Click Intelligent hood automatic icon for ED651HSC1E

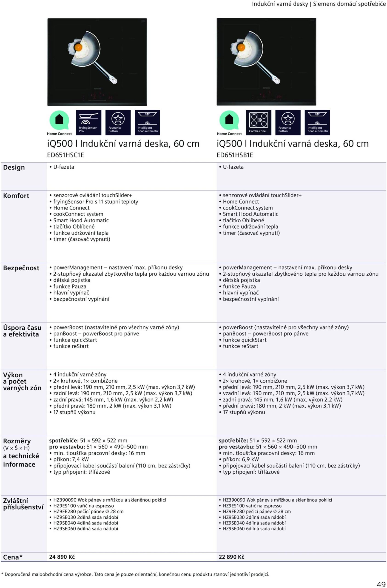(147, 123)
